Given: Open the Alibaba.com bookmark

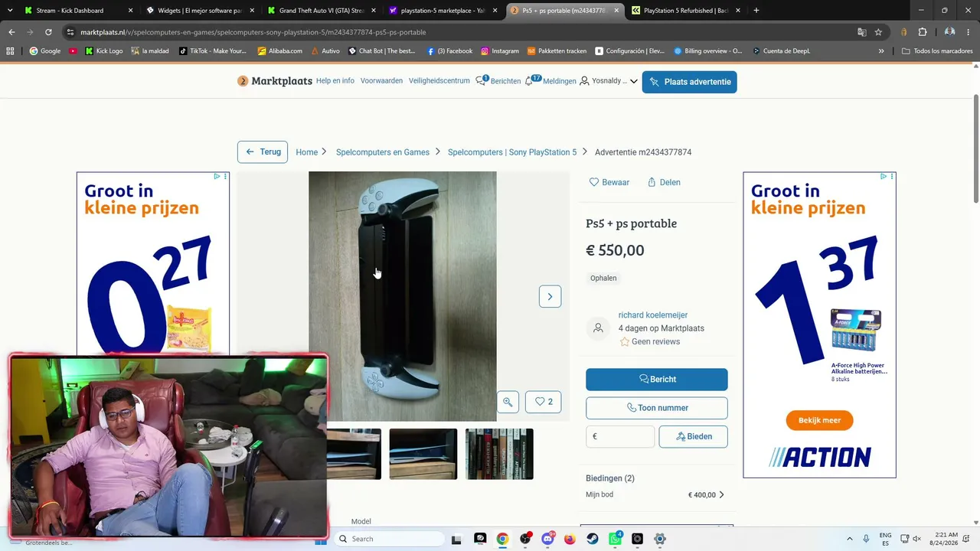Looking at the screenshot, I should 279,51.
